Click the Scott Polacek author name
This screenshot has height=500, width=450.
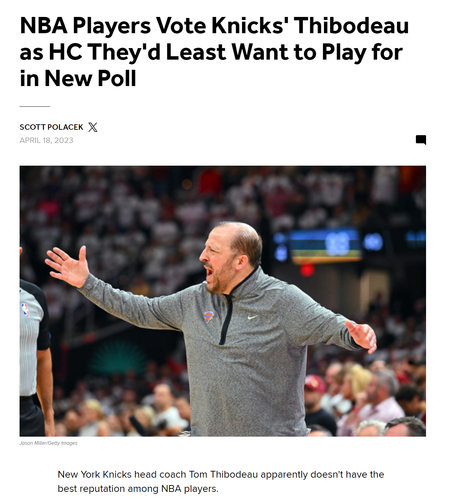point(51,127)
